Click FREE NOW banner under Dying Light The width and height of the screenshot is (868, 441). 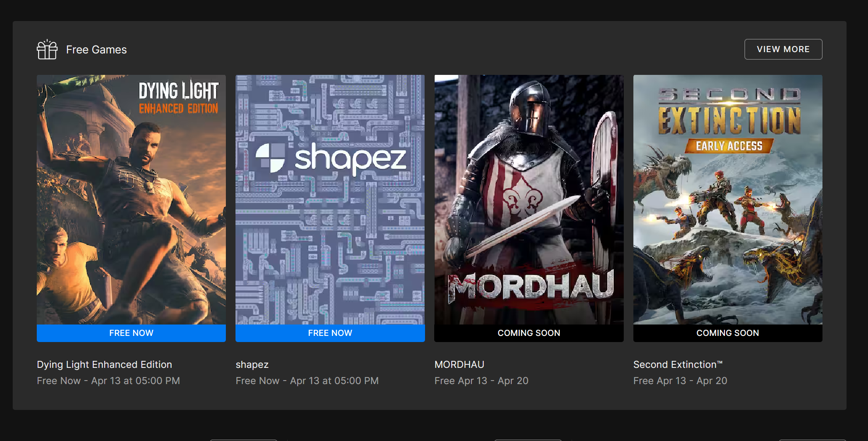[131, 333]
